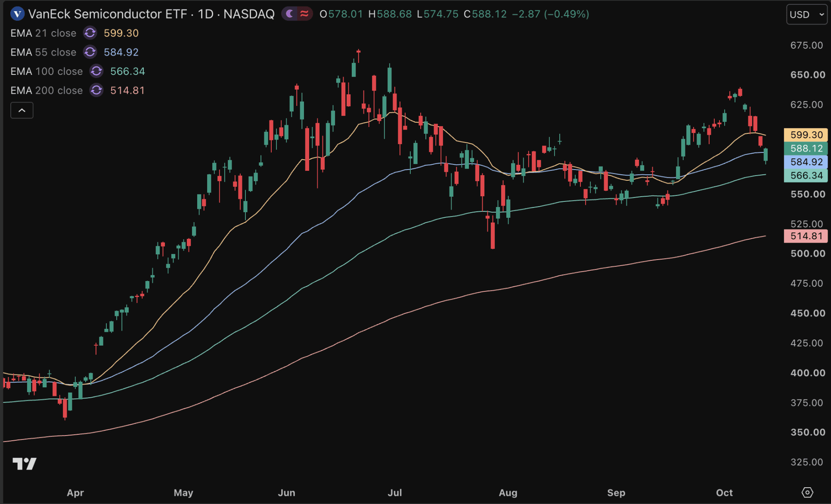The image size is (831, 504).
Task: Select the EMA 55 close indicator label
Action: pyautogui.click(x=43, y=52)
